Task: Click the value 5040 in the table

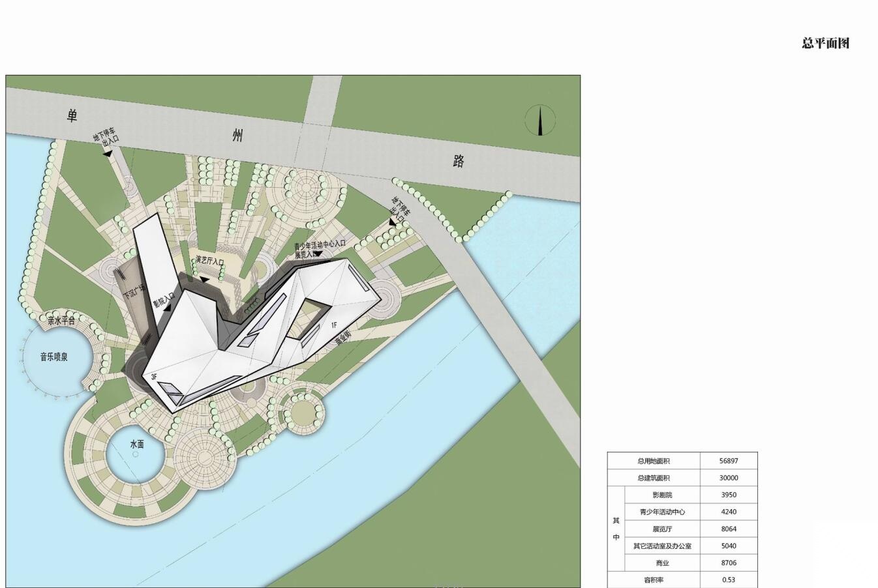Action: 729,546
